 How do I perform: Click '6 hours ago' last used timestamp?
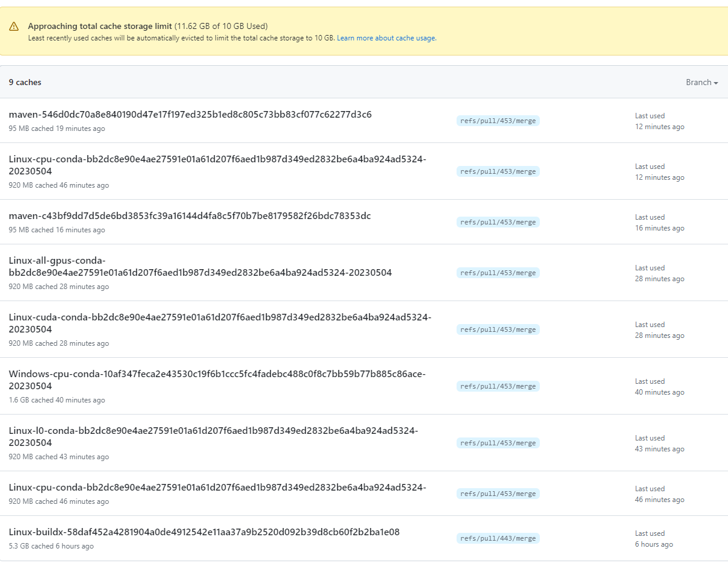[x=654, y=544]
